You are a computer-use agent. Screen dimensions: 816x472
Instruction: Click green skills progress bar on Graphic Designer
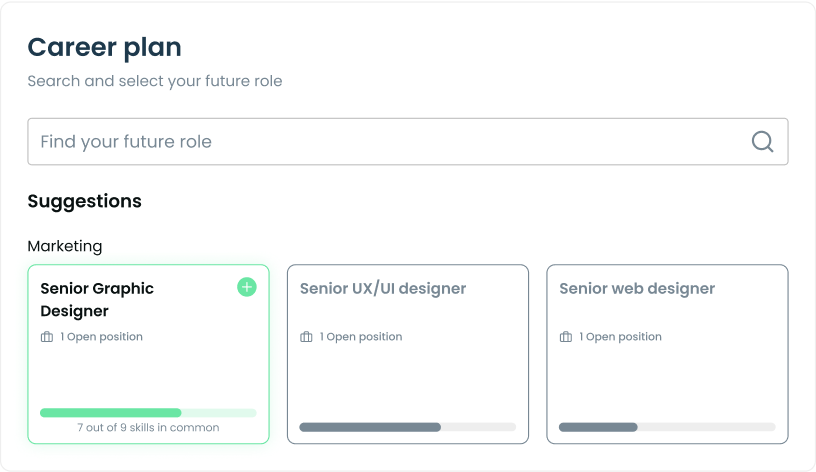pos(148,413)
